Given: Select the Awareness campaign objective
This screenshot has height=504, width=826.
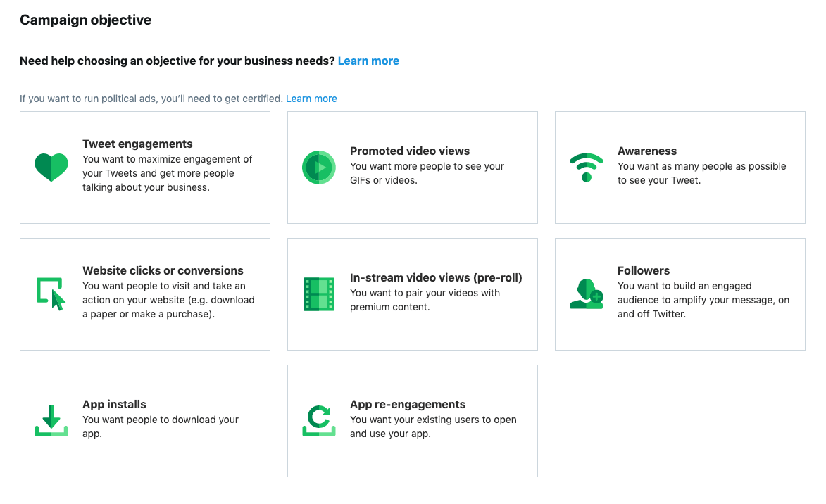Looking at the screenshot, I should [x=680, y=168].
